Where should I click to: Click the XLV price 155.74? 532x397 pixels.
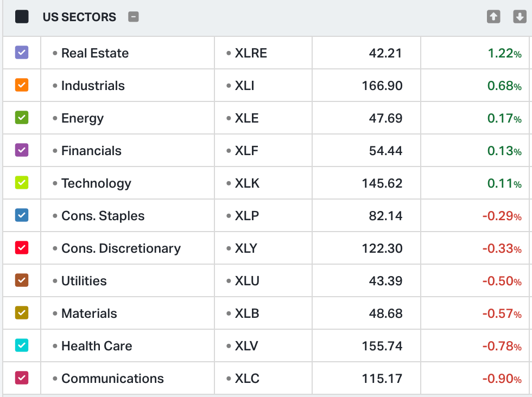pyautogui.click(x=382, y=346)
